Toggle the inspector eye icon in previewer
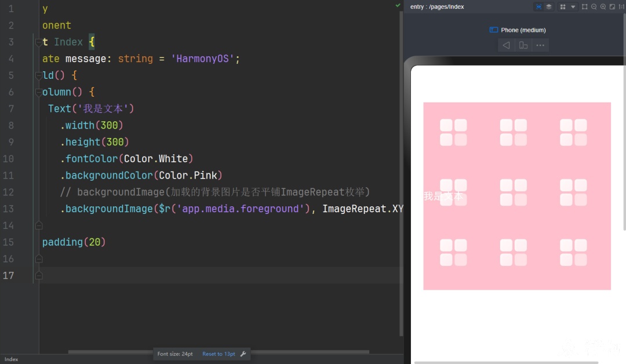Viewport: 626px width, 364px height. (x=538, y=7)
